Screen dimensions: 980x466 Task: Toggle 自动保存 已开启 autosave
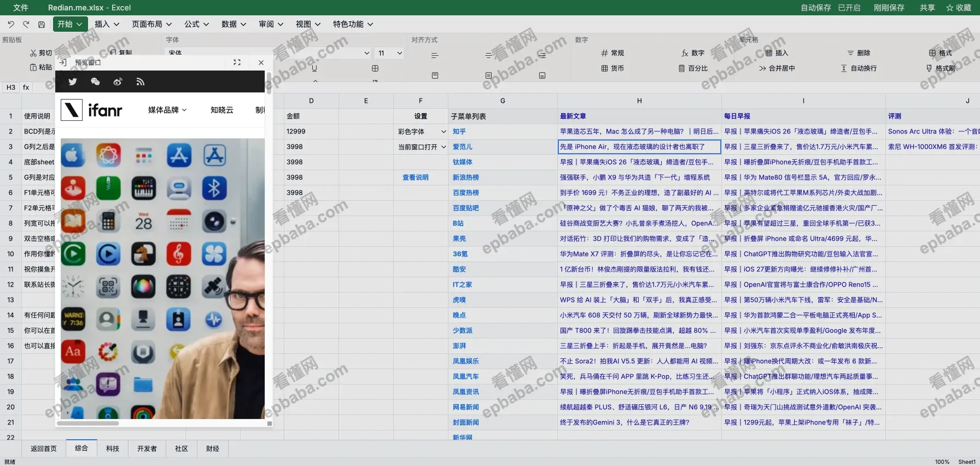coord(831,8)
